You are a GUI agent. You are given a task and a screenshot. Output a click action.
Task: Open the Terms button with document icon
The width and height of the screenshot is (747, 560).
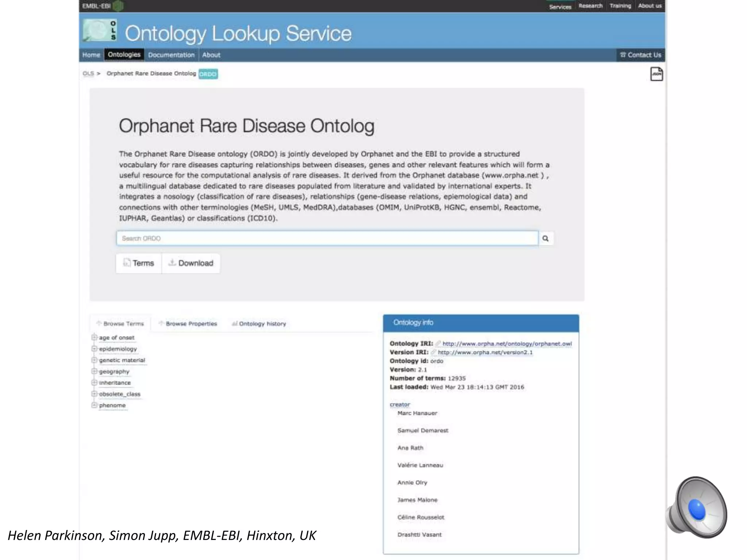point(139,263)
